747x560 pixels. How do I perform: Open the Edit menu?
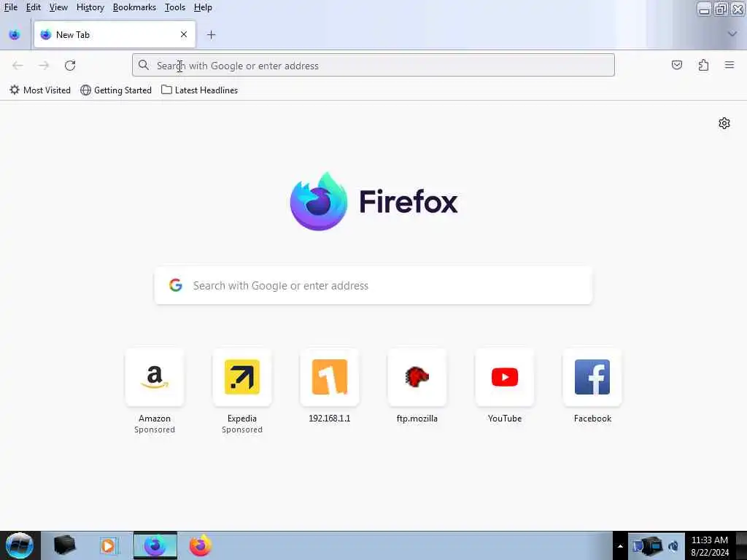point(33,7)
